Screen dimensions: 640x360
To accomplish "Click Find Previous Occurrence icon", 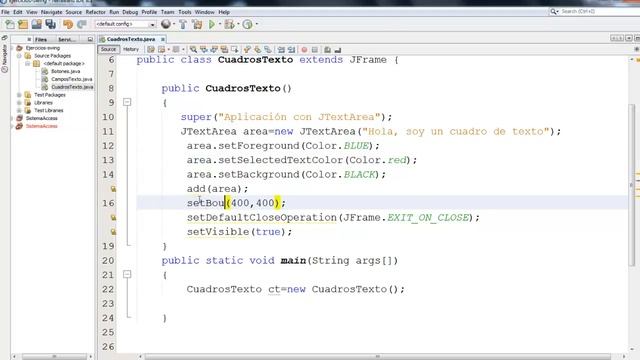I will [203, 50].
